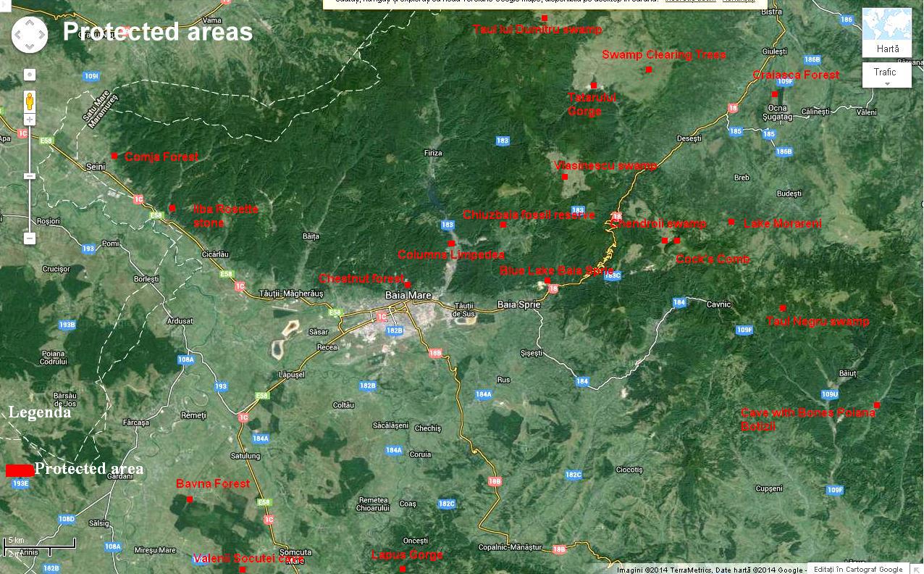The width and height of the screenshot is (924, 574).
Task: Click the 183C road shield
Action: click(613, 275)
